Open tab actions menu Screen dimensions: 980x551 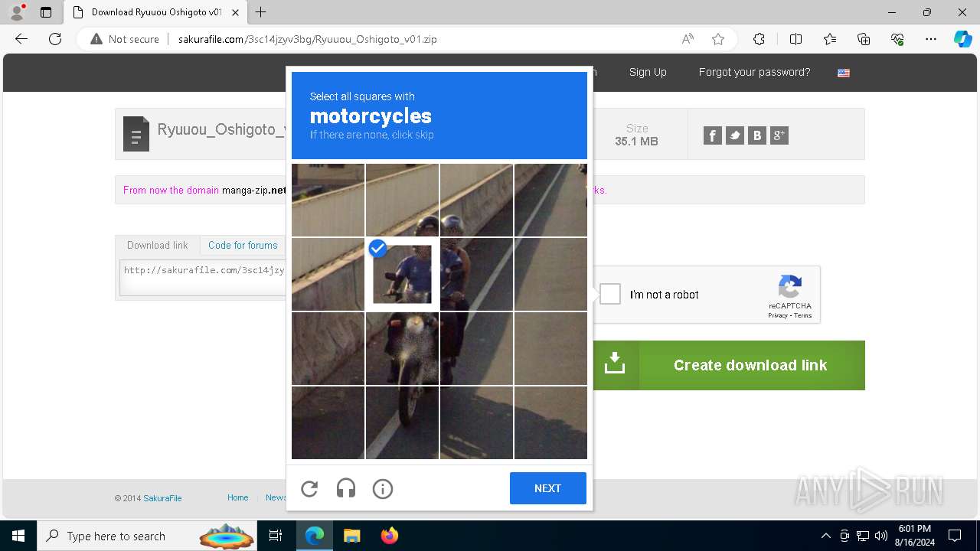(x=46, y=12)
